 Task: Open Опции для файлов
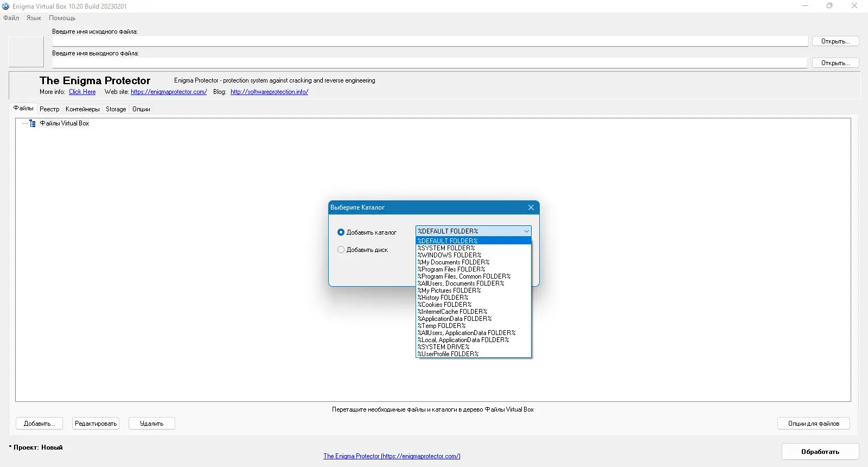814,424
